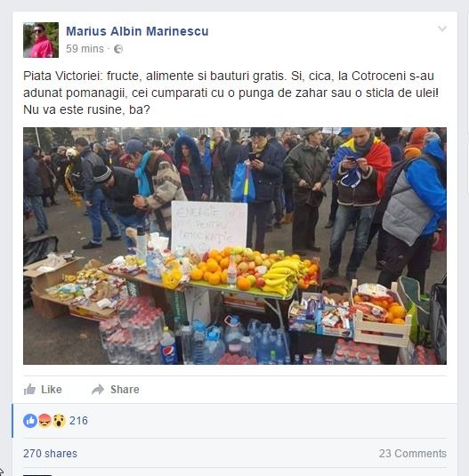The image size is (469, 476).
Task: Click the white sign in the photo
Action: pyautogui.click(x=209, y=226)
